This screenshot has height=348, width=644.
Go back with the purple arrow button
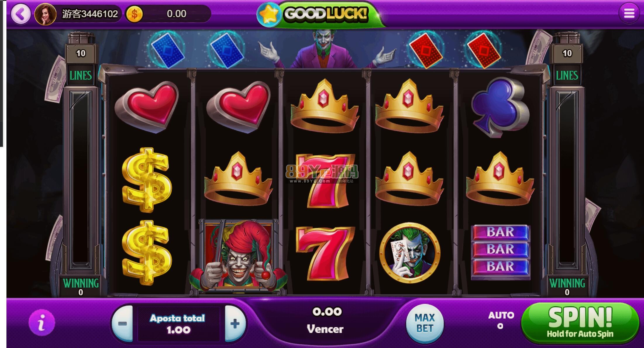click(21, 14)
